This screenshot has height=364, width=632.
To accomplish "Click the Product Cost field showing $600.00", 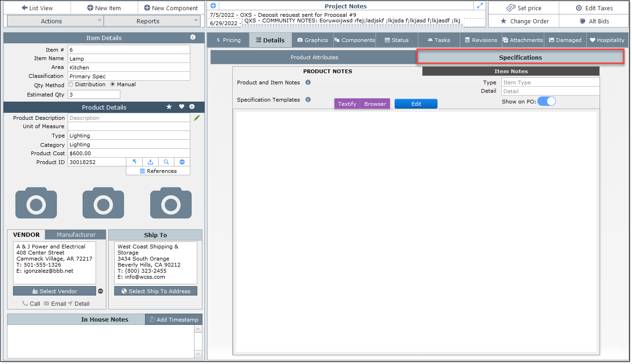I will point(129,153).
